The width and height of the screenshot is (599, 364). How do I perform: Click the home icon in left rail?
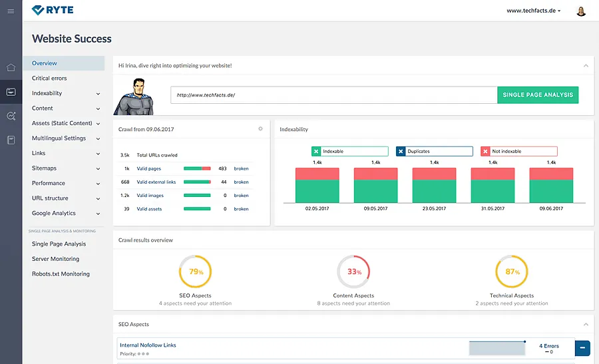[11, 68]
